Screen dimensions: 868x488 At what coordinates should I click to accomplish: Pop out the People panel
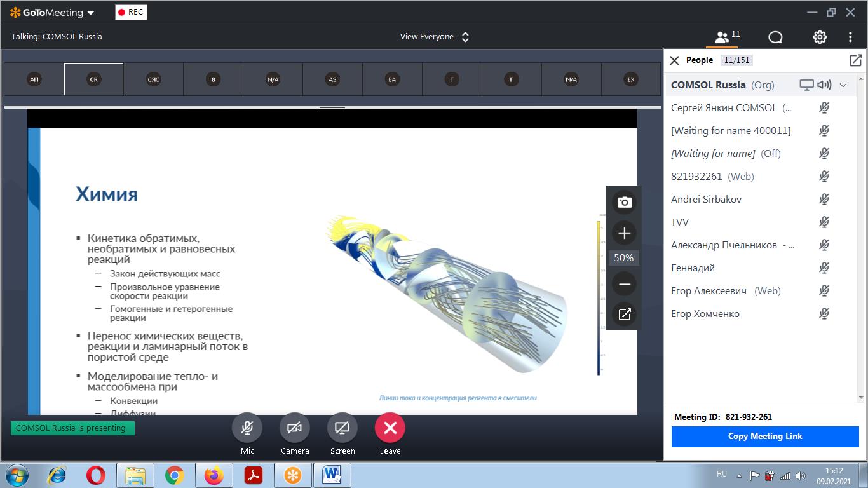point(855,60)
